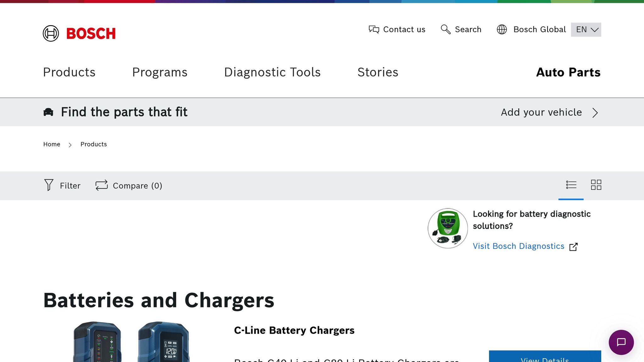Click Add your vehicle
Image resolution: width=644 pixels, height=362 pixels.
(x=541, y=112)
